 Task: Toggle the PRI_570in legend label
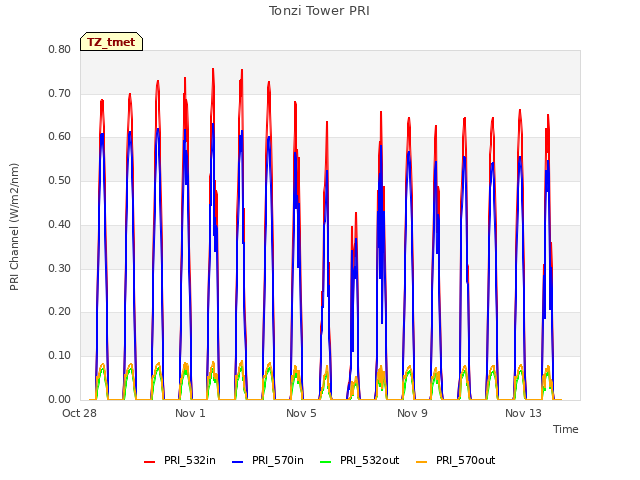278,460
